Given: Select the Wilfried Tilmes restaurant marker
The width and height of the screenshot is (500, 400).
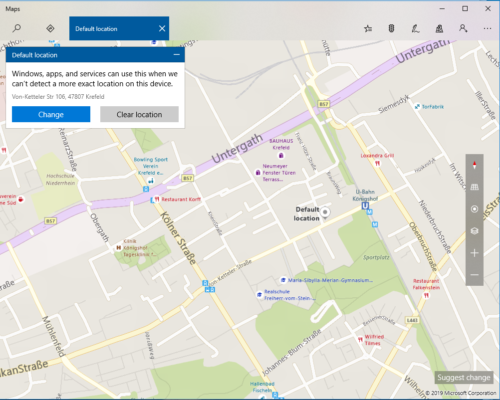Looking at the screenshot, I should [x=360, y=340].
